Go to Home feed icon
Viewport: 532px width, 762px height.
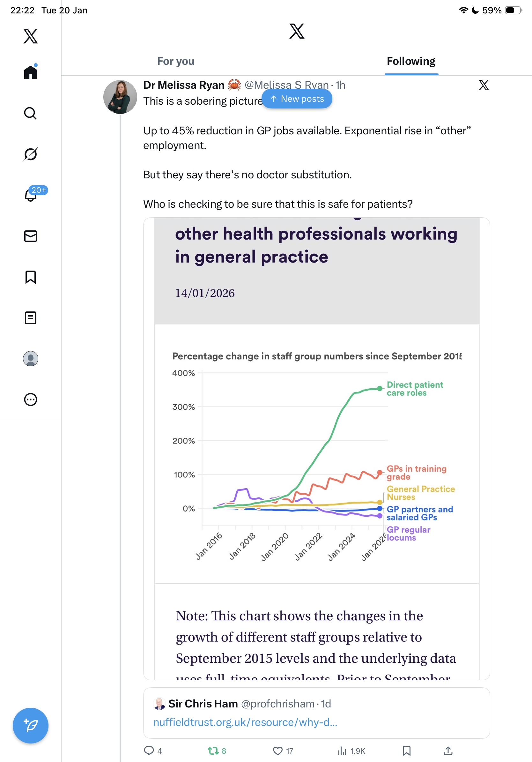point(30,72)
